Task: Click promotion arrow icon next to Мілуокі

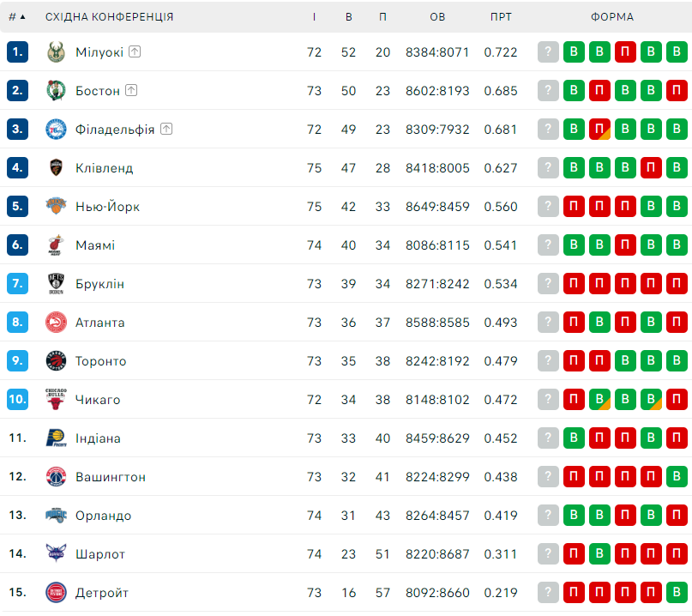Action: point(135,51)
